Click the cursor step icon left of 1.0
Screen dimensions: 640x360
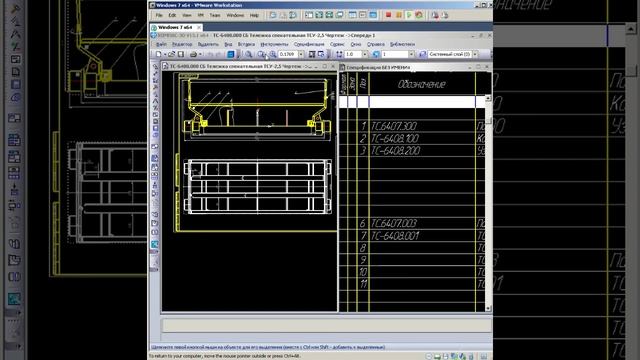[339, 54]
